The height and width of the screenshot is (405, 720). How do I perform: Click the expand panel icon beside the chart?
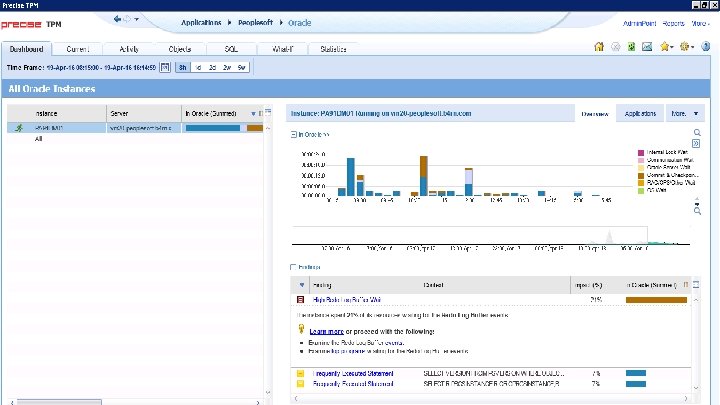pyautogui.click(x=696, y=144)
